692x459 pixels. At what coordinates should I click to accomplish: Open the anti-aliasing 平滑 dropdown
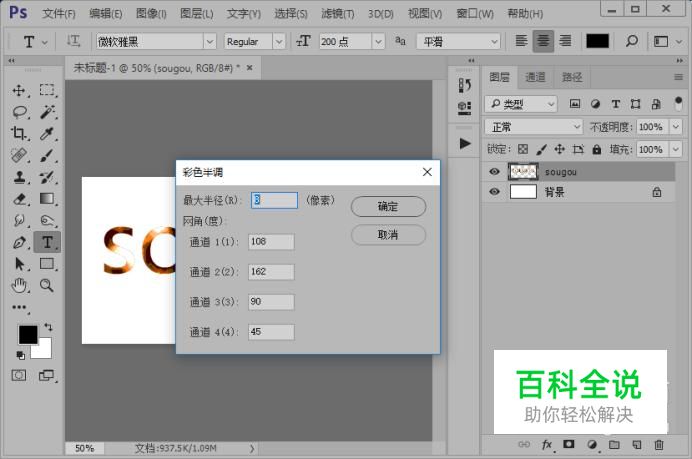pos(459,41)
